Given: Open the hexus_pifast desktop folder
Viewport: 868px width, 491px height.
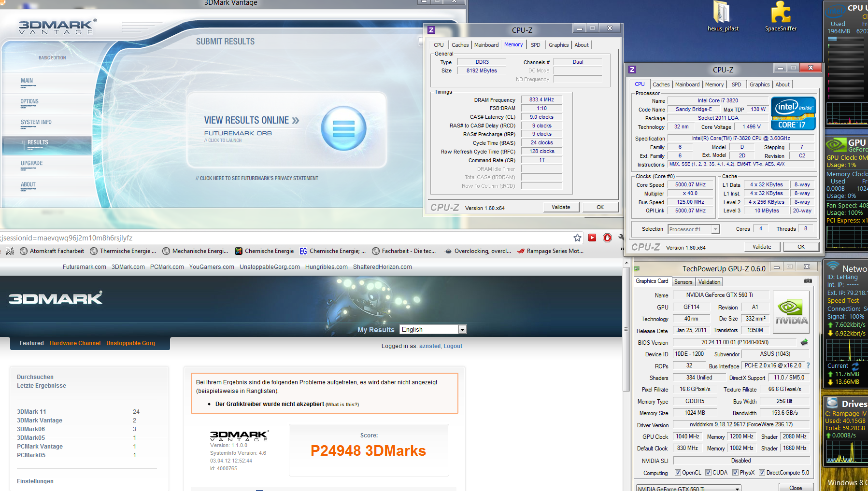Looking at the screenshot, I should click(x=723, y=16).
